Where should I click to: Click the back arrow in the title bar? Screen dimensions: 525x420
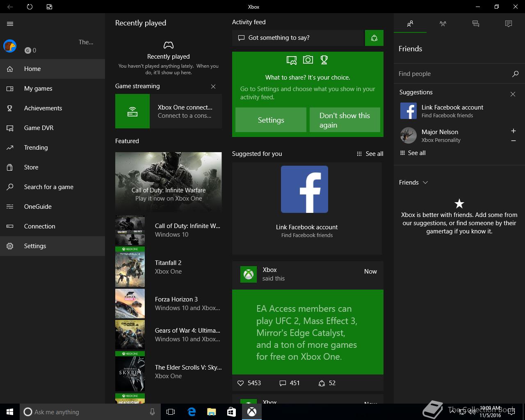(x=10, y=7)
